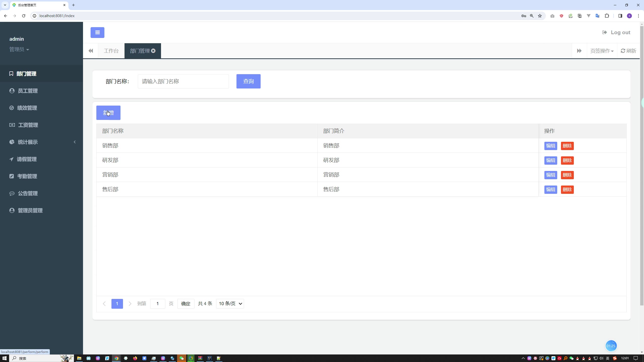Toggle the sidebar with the hamburger button

pyautogui.click(x=97, y=32)
